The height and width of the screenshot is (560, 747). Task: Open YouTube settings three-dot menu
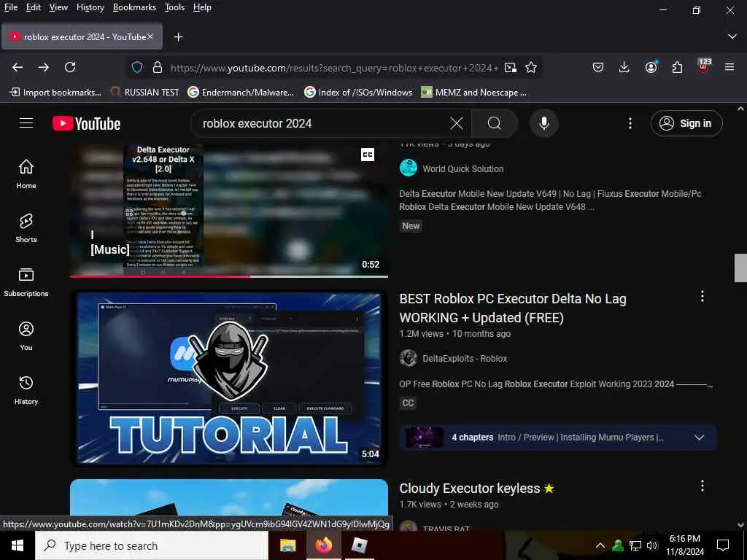point(630,123)
